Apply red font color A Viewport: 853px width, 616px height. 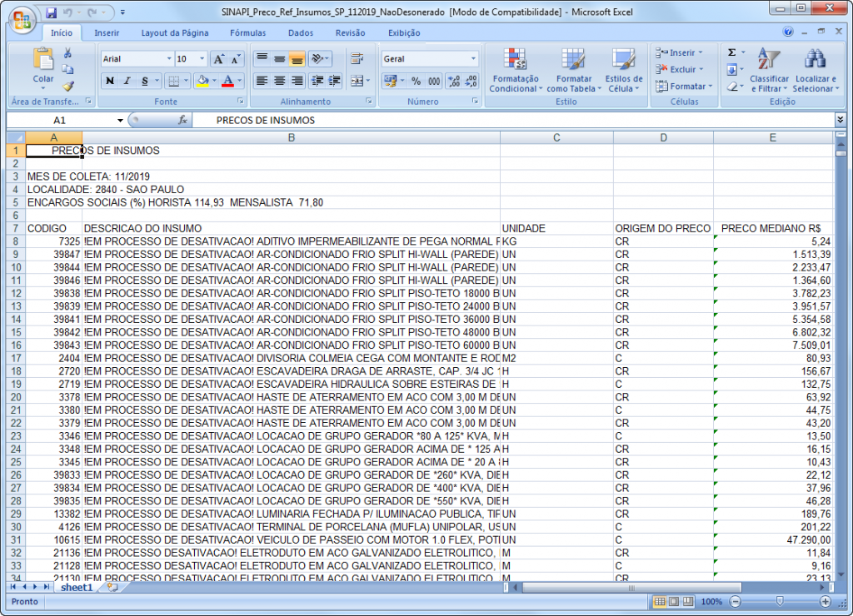[x=228, y=81]
